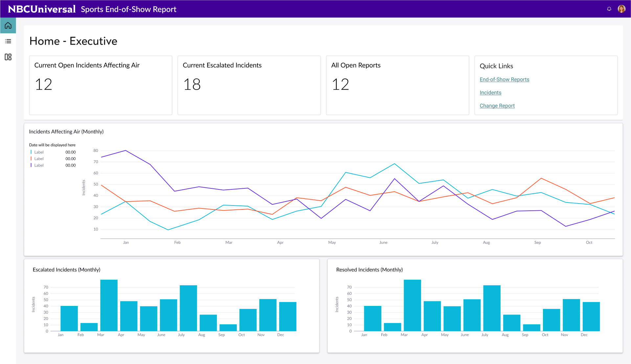Click orange legend swatch in line chart
This screenshot has width=631, height=364.
pyautogui.click(x=31, y=159)
